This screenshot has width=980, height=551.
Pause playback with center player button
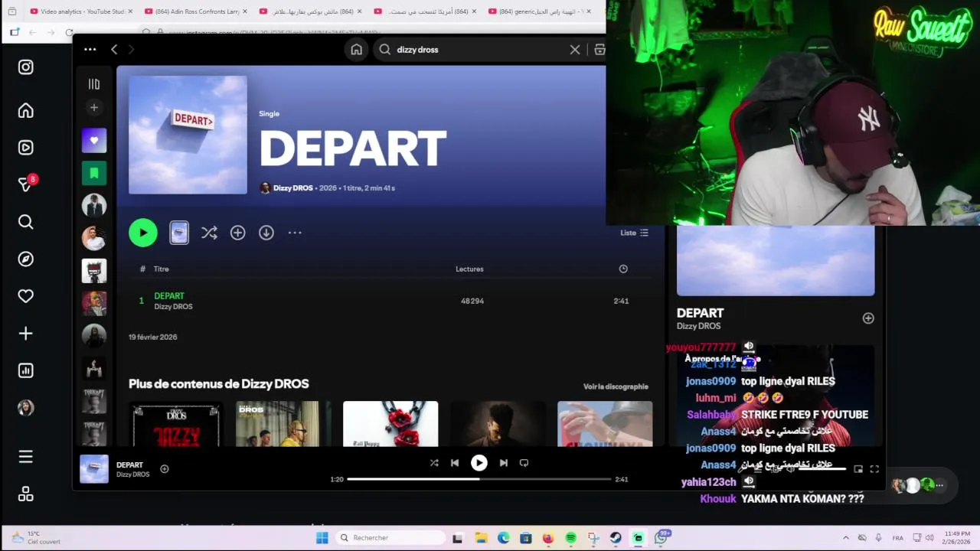click(x=479, y=462)
